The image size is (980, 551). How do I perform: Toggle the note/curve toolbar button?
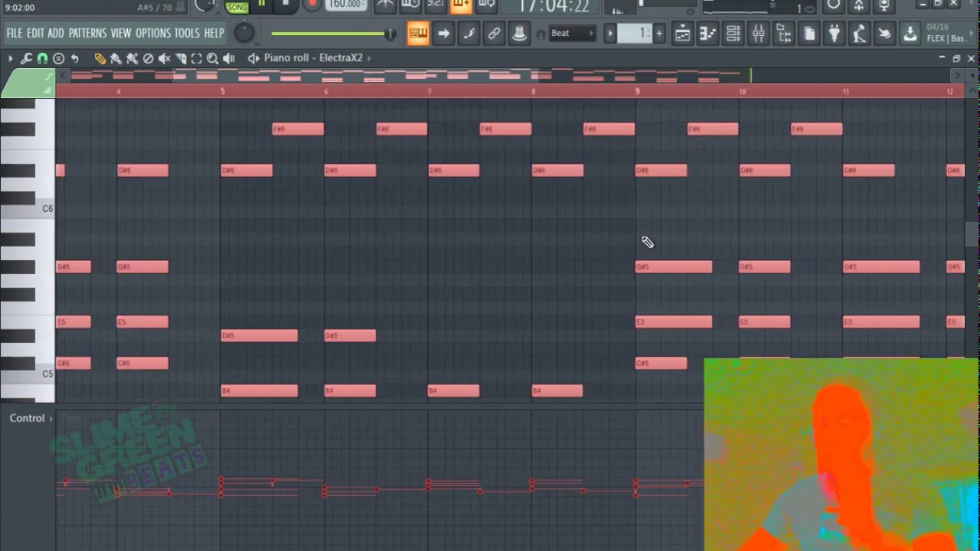tap(469, 34)
